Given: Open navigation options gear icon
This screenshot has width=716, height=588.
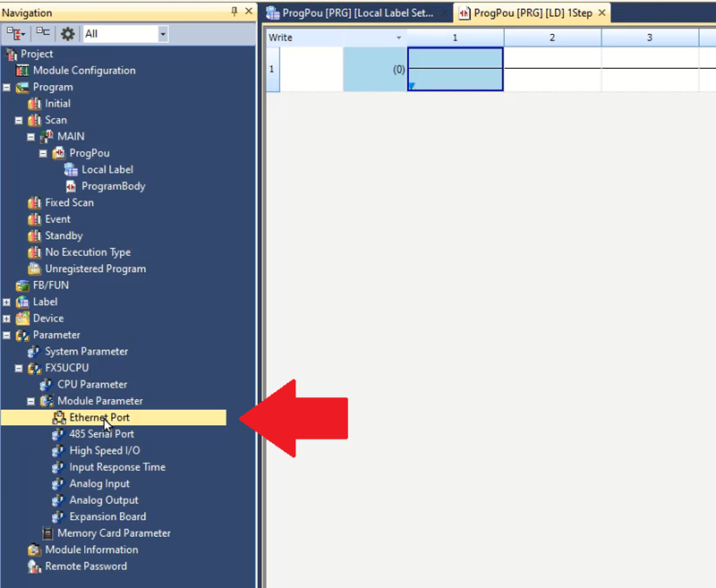Looking at the screenshot, I should coord(68,34).
